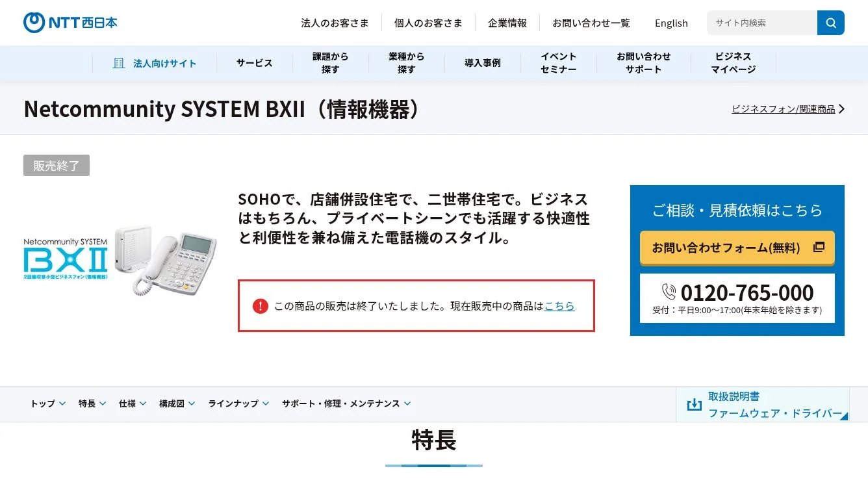Click the Netcommunity SYSTEM BXII product image

[x=120, y=261]
